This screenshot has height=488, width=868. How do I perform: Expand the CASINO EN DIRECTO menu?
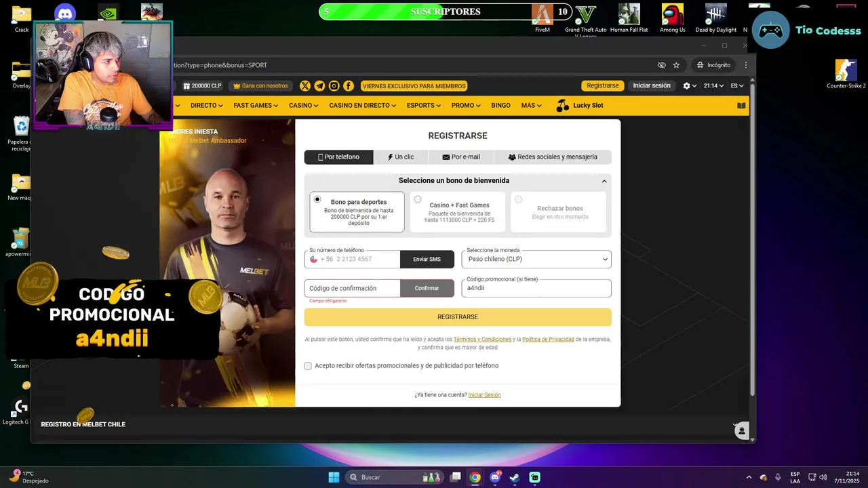tap(363, 106)
